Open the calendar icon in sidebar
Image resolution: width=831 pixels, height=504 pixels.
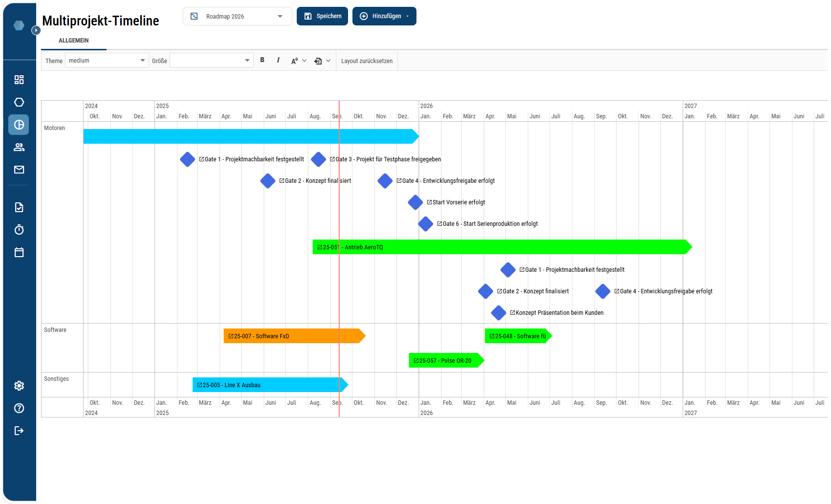click(19, 252)
